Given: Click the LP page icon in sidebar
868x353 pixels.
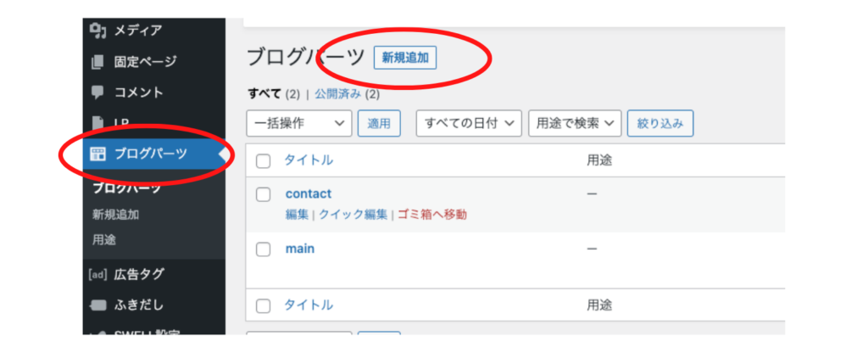Looking at the screenshot, I should (97, 122).
